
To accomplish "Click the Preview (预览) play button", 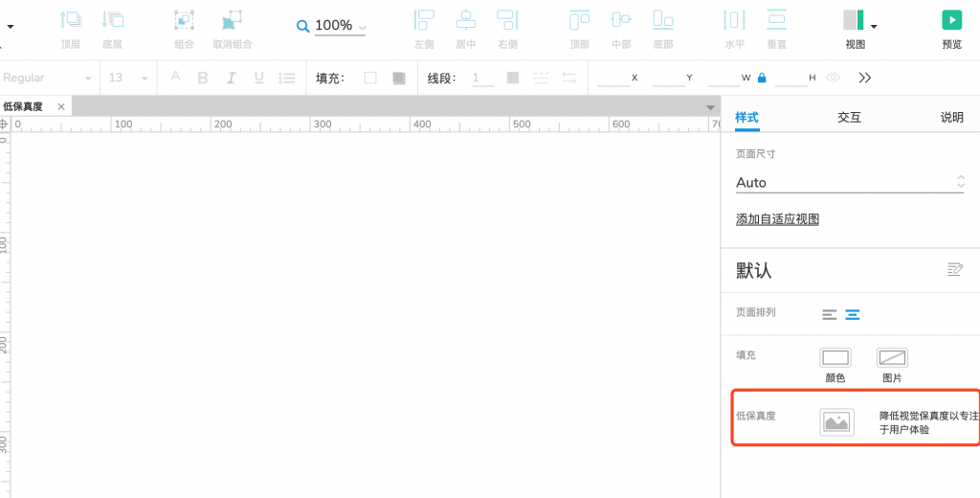I will [x=951, y=20].
